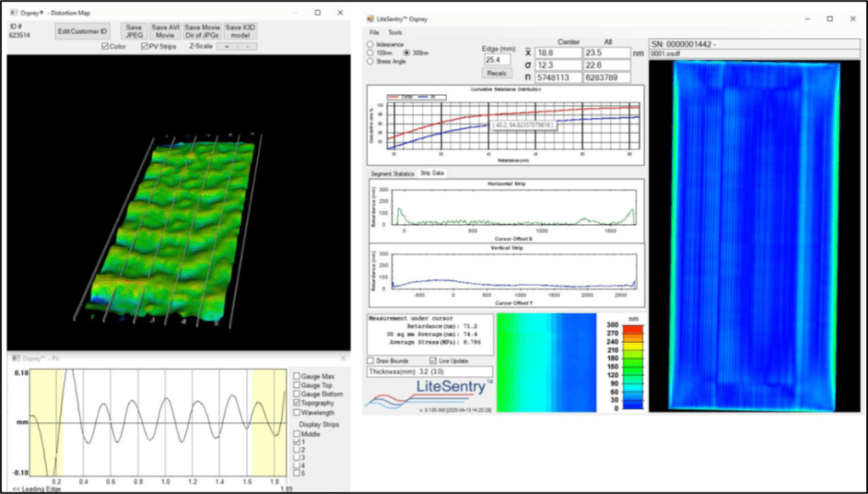Disable the PV Strips checkbox
The image size is (868, 494).
(x=144, y=46)
